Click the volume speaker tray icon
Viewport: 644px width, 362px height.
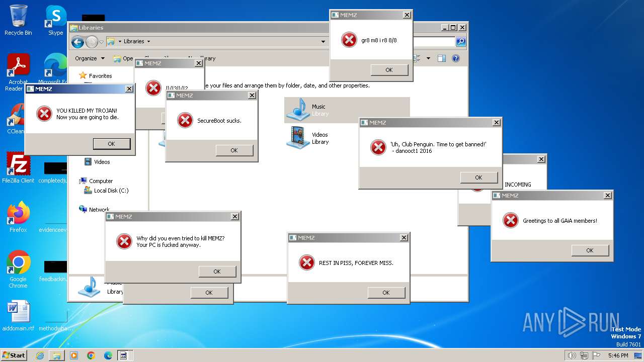click(x=572, y=355)
